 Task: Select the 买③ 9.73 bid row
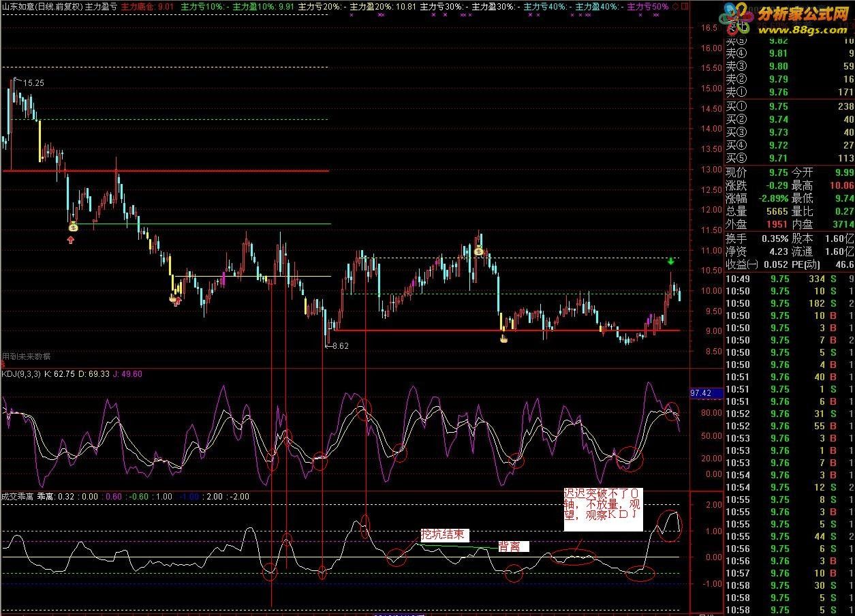[790, 132]
